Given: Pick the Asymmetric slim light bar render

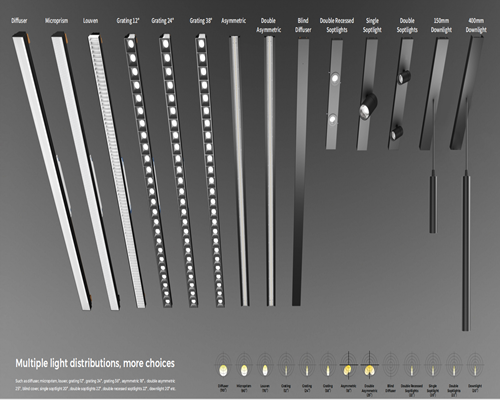Looking at the screenshot, I should click(239, 171).
